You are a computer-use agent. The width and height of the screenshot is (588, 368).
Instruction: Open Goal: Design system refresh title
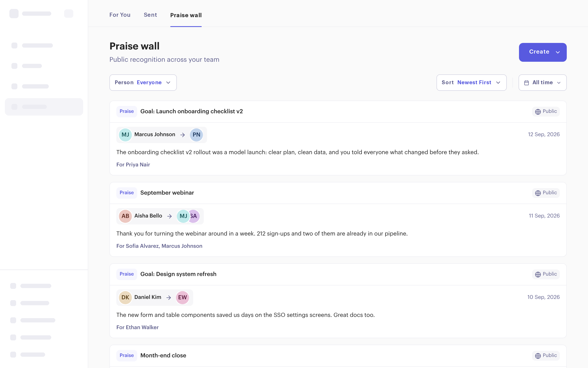tap(178, 274)
